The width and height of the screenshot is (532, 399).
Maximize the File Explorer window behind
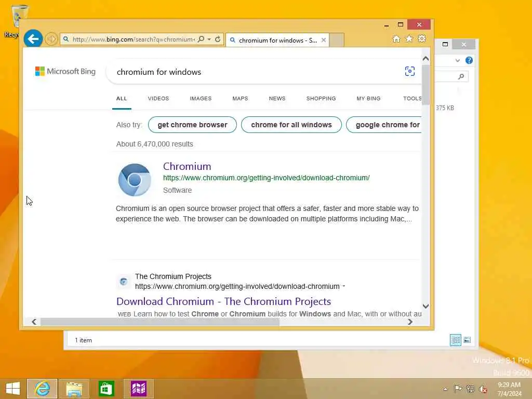pos(445,44)
